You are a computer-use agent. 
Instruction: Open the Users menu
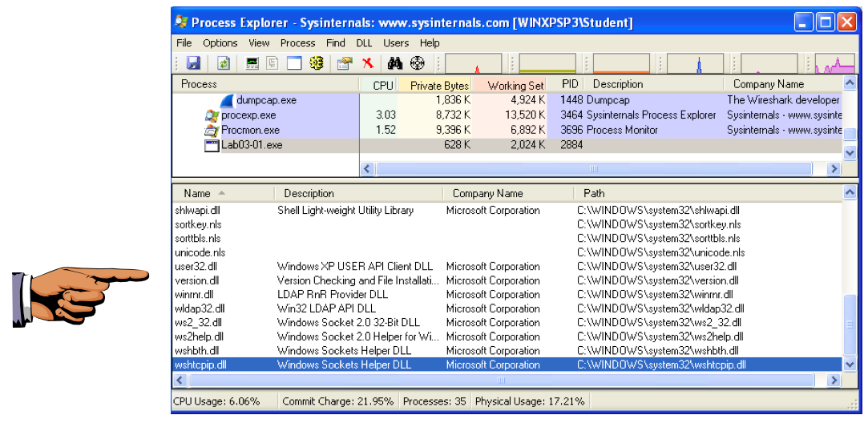(x=396, y=42)
